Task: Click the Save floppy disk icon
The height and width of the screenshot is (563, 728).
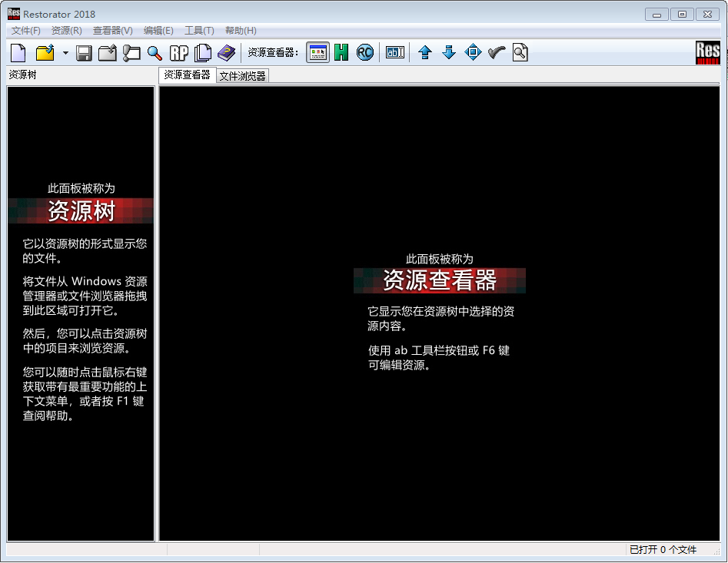Action: [84, 52]
